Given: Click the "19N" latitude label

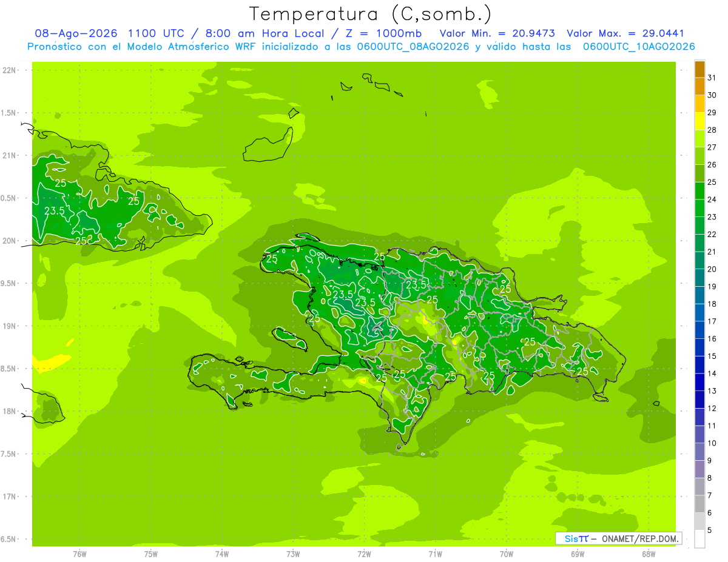Looking at the screenshot, I should (x=10, y=326).
